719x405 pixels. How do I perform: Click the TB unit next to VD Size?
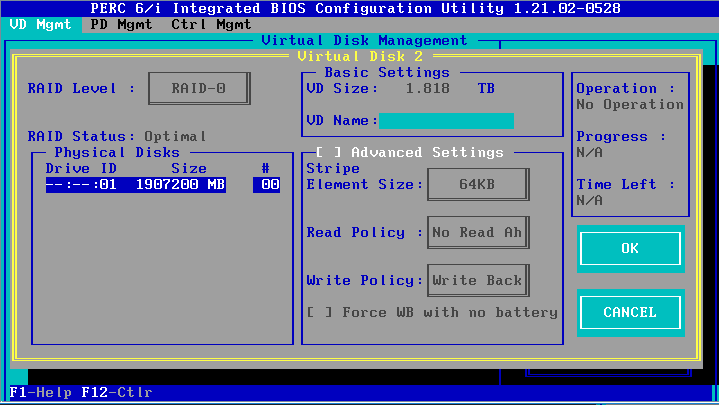tap(486, 89)
